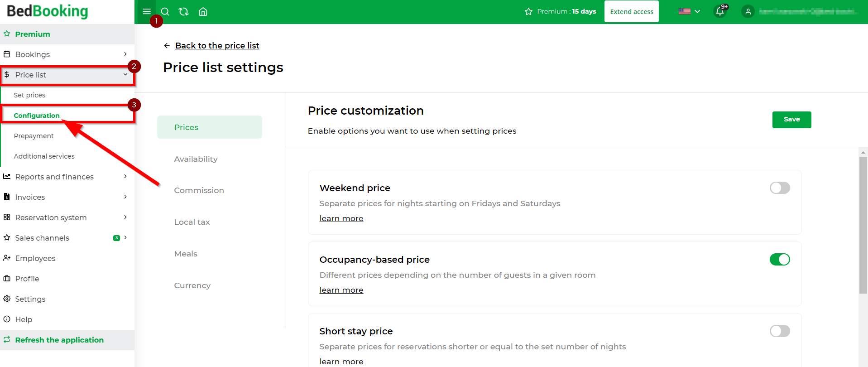Open the hamburger menu icon

pyautogui.click(x=146, y=11)
